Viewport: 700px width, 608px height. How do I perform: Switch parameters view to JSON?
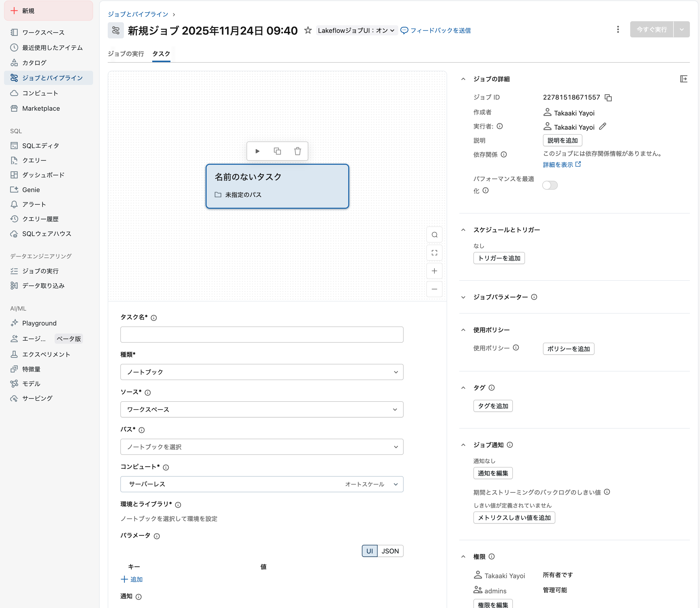(x=390, y=551)
